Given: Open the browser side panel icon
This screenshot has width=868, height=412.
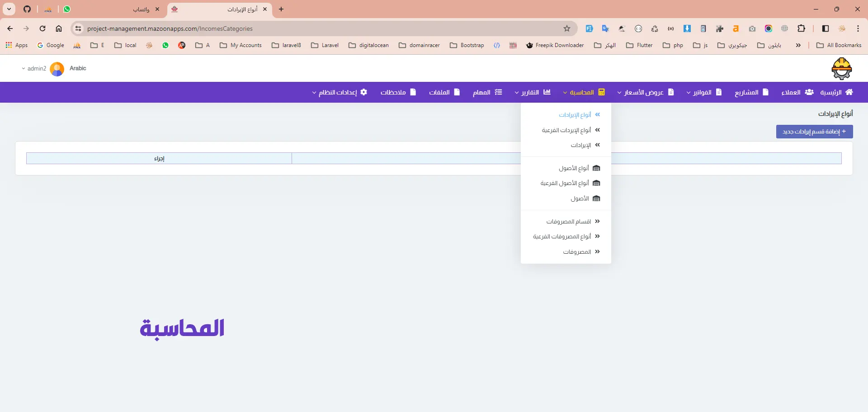Looking at the screenshot, I should (x=826, y=28).
